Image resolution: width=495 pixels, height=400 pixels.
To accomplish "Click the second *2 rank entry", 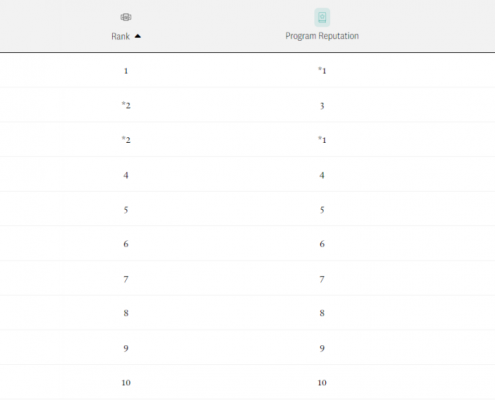I will point(126,140).
